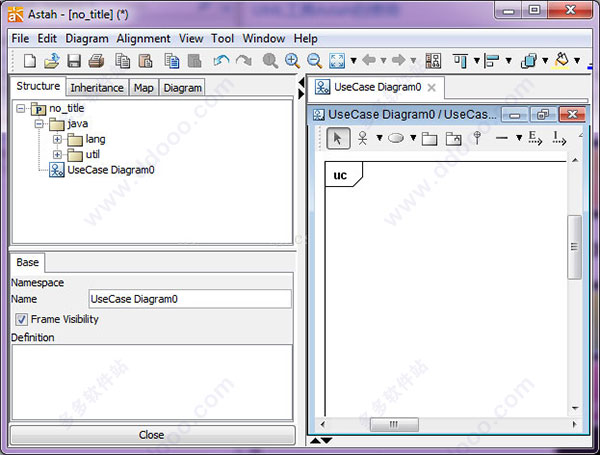
Task: Click the align top icon
Action: (460, 61)
